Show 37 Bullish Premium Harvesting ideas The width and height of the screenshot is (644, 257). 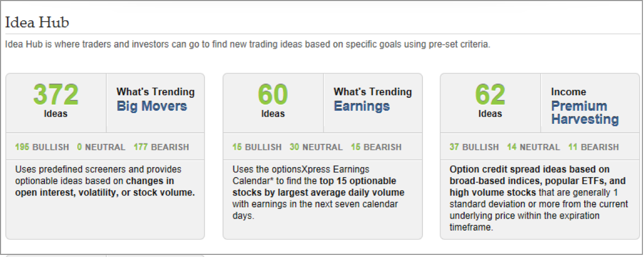[474, 147]
